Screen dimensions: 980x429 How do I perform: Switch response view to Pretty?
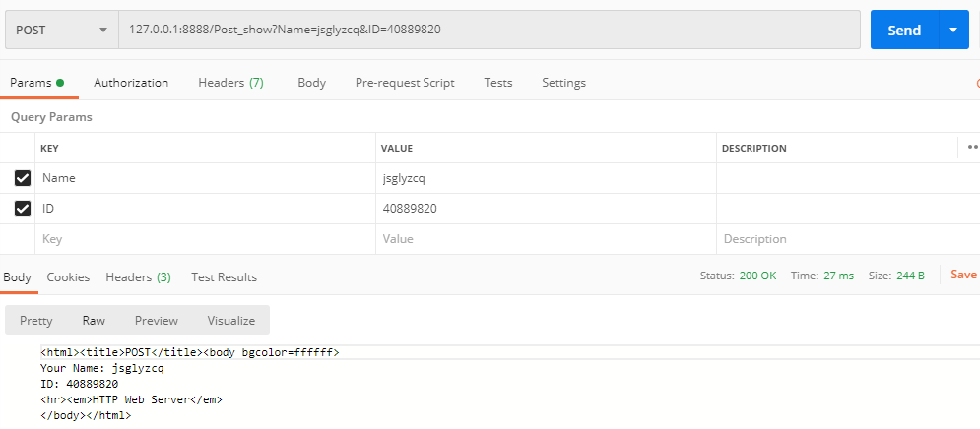click(x=36, y=321)
